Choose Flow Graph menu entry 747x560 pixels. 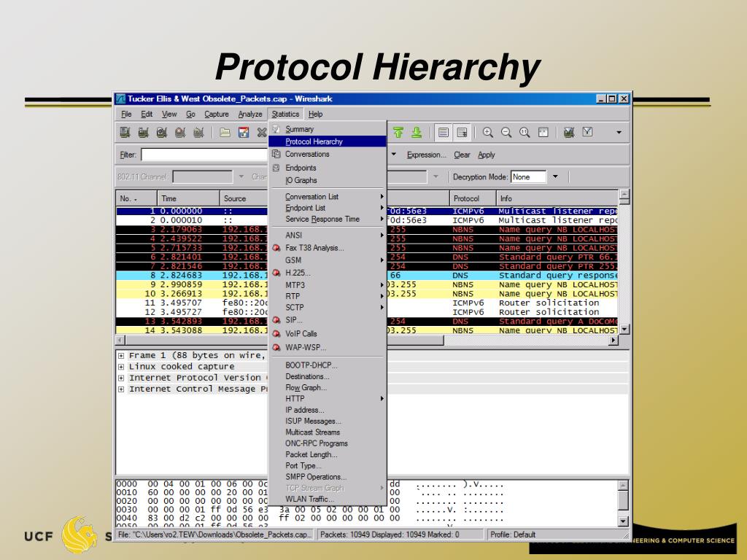click(328, 388)
